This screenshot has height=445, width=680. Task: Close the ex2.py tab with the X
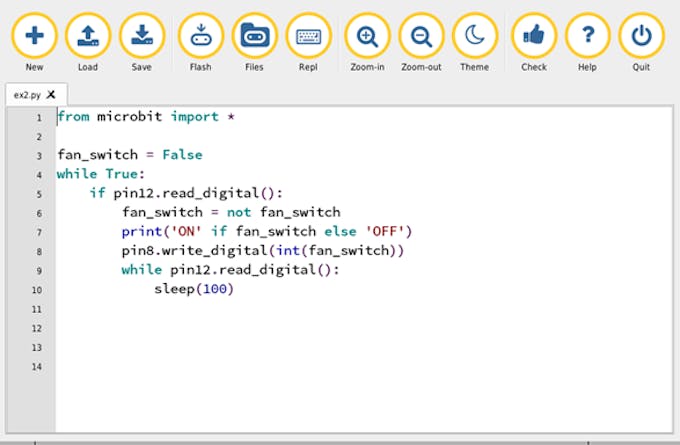pos(51,94)
